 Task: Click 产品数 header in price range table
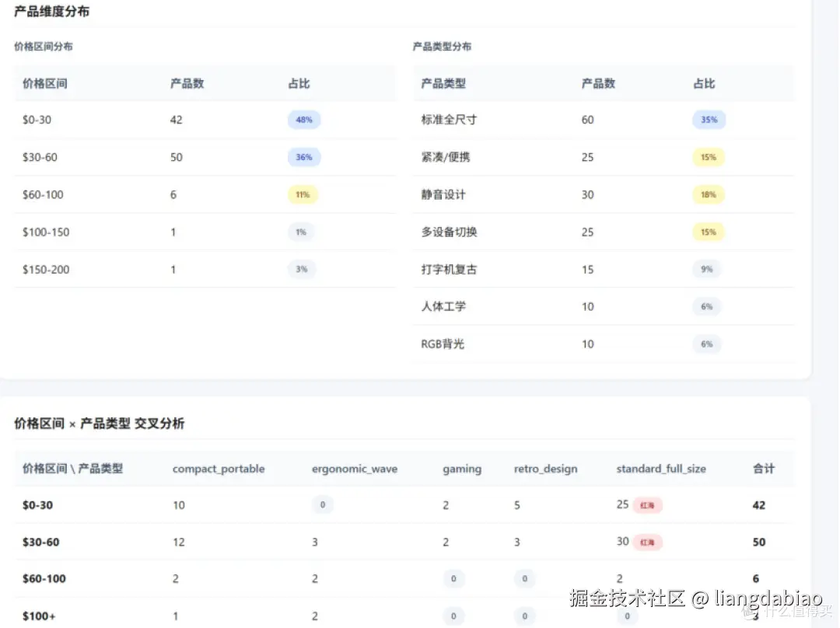[187, 83]
